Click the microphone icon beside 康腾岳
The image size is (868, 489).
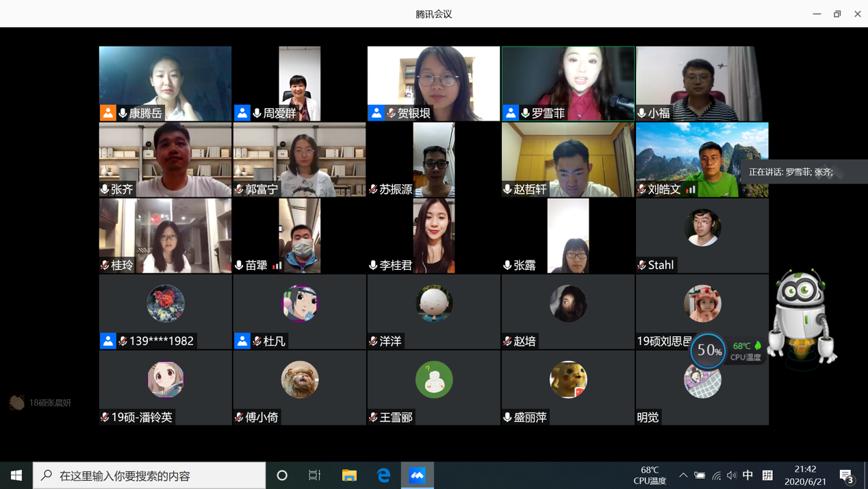click(123, 113)
